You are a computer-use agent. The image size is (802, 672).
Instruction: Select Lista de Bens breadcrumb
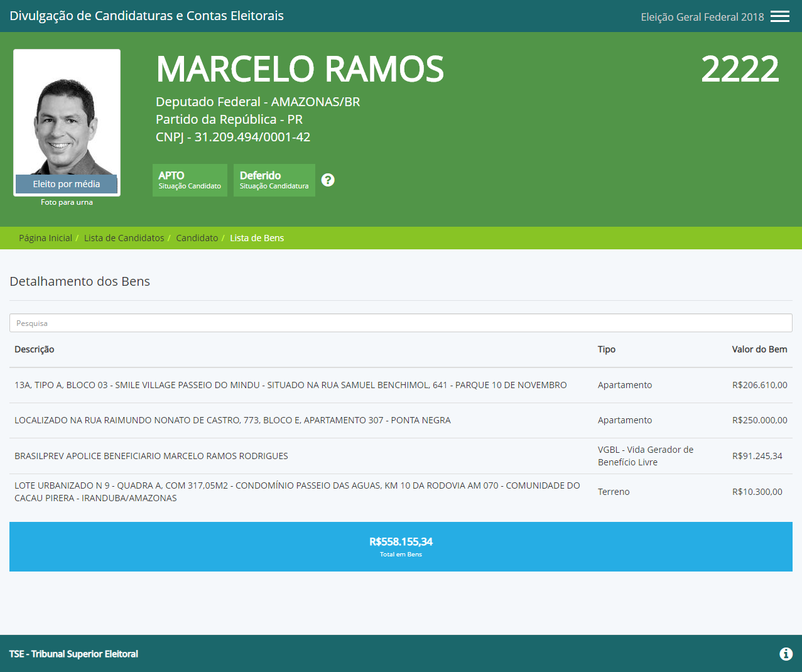[x=257, y=238]
